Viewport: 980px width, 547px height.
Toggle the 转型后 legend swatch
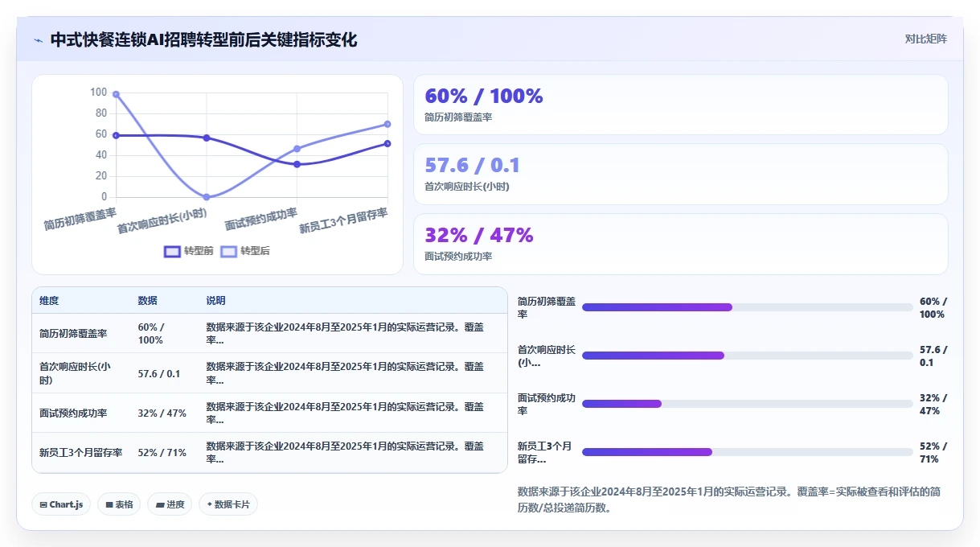click(229, 251)
